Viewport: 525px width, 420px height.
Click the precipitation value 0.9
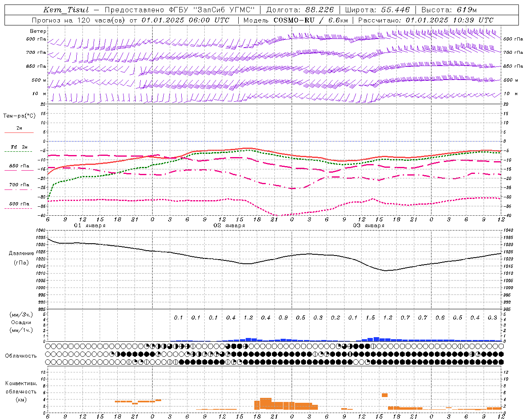283,318
